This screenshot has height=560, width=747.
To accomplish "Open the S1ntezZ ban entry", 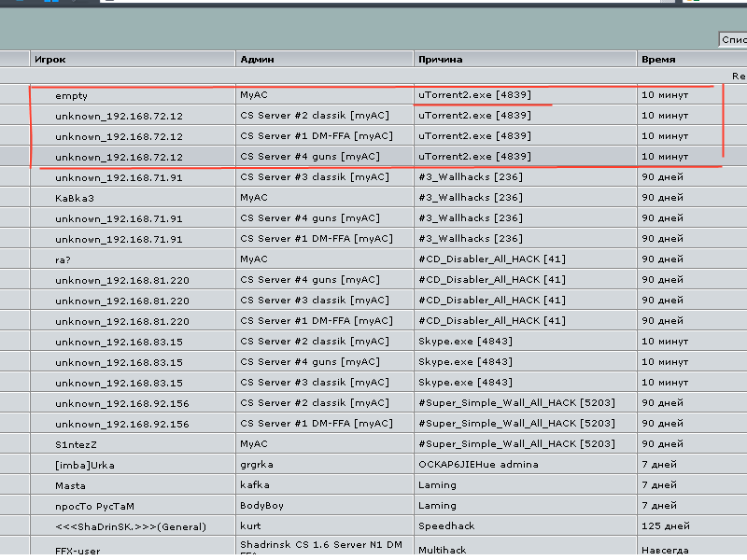I will (x=76, y=444).
